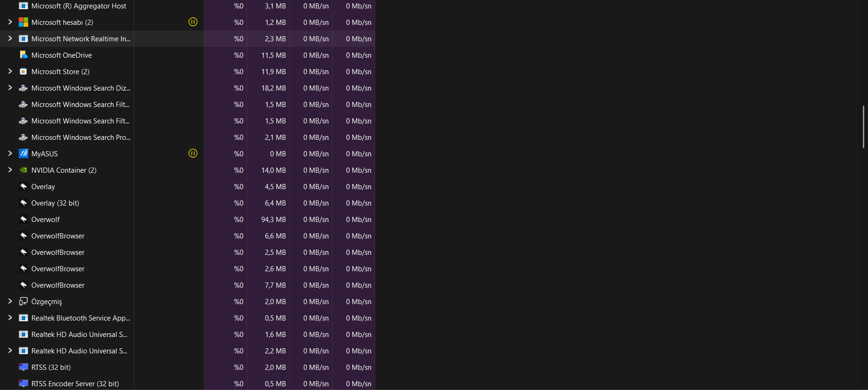Click the RTSS Encoder Server (32 bit) icon
Screen dimensions: 868x390
[x=23, y=384]
